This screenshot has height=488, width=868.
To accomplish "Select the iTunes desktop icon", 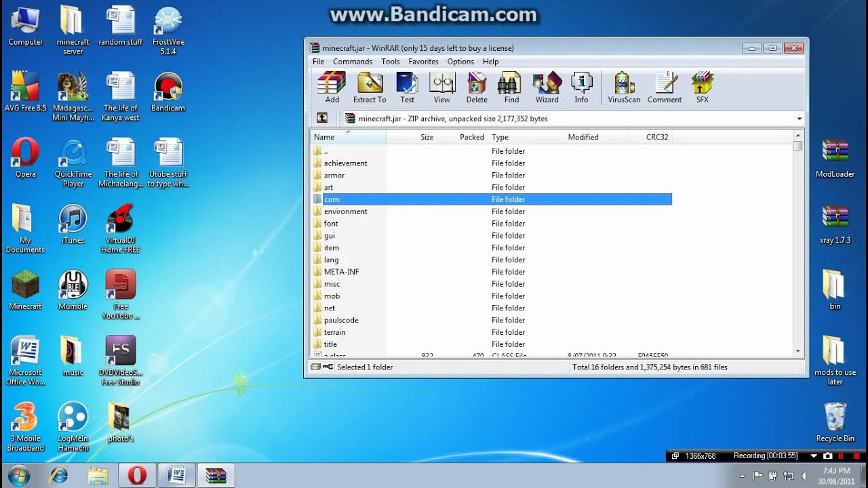I will pyautogui.click(x=73, y=225).
